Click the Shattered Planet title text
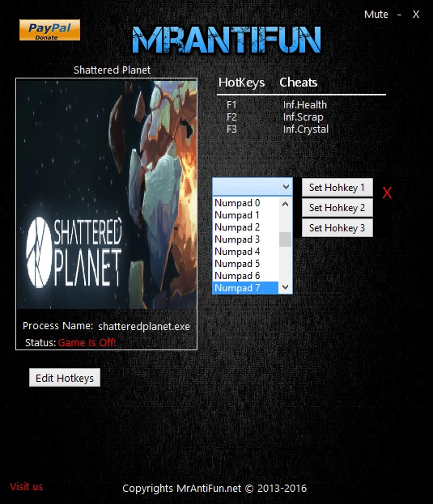This screenshot has height=504, width=433. [112, 70]
